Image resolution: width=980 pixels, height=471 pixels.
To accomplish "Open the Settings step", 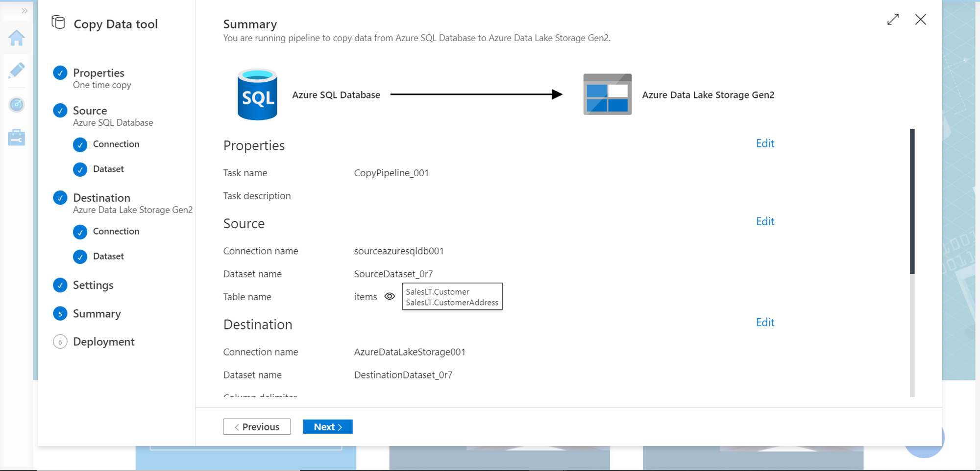I will pyautogui.click(x=93, y=285).
